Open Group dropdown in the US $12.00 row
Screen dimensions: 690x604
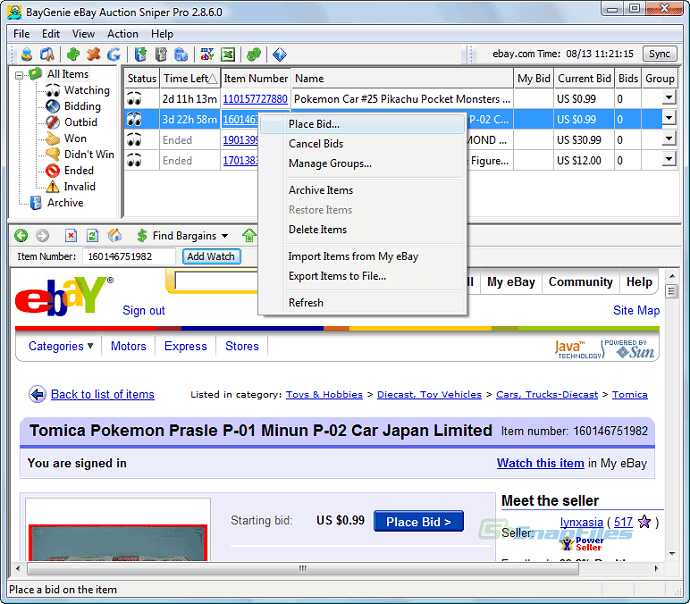click(669, 158)
